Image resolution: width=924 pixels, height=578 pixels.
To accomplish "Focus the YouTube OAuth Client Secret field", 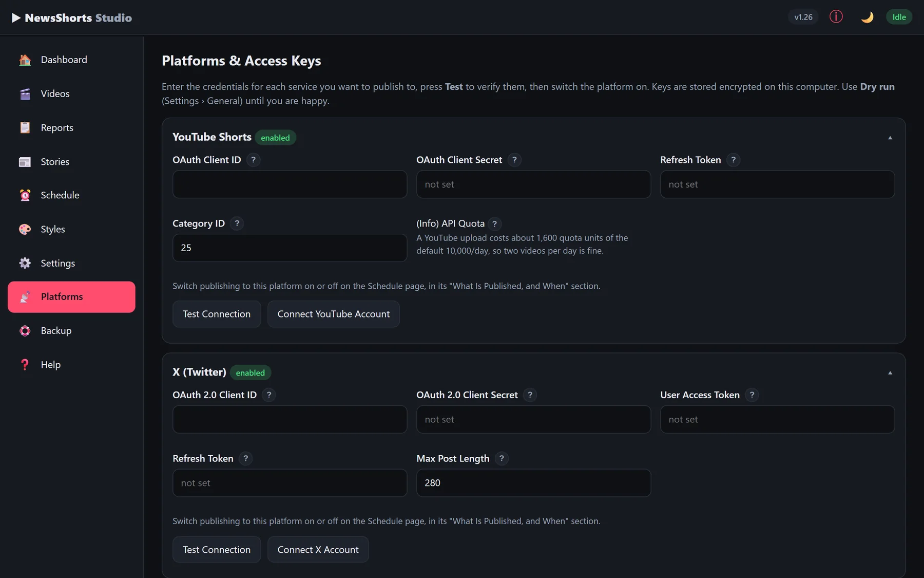I will (533, 184).
